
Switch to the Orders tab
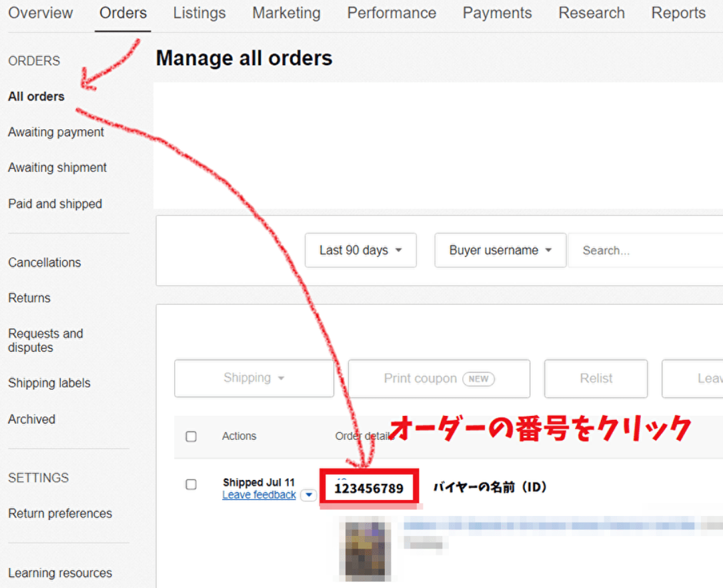pyautogui.click(x=123, y=13)
